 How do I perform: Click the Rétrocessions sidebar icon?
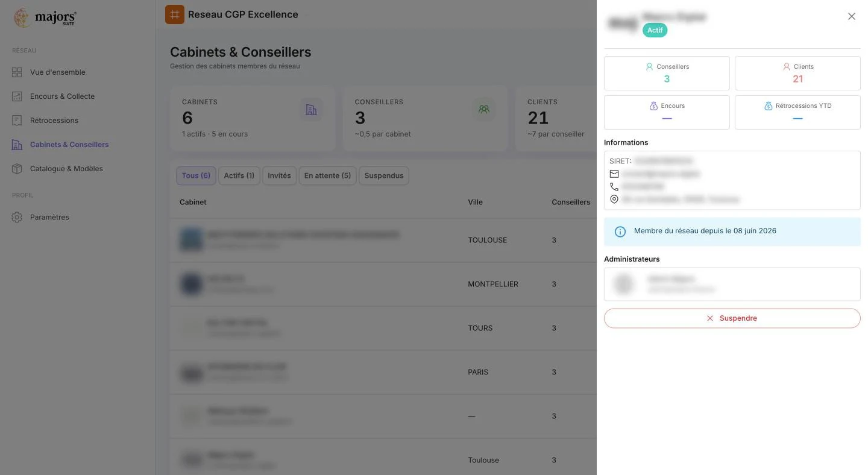(17, 121)
